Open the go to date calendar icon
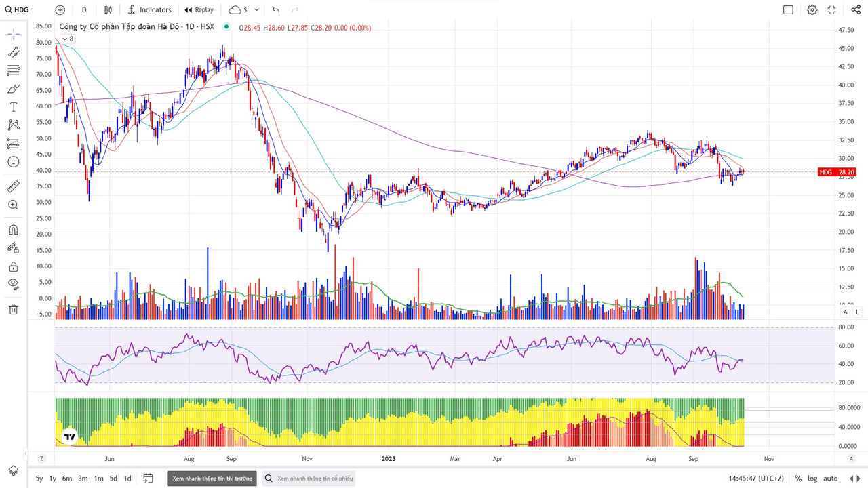The image size is (868, 488). (x=149, y=479)
